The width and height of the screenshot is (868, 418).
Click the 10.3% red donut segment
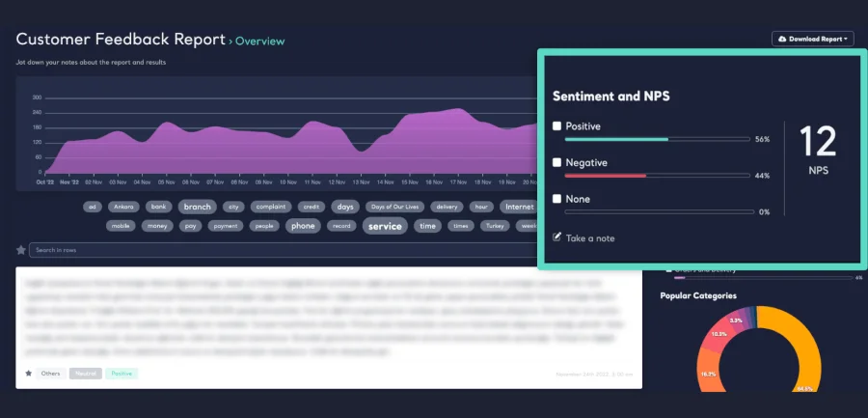718,336
